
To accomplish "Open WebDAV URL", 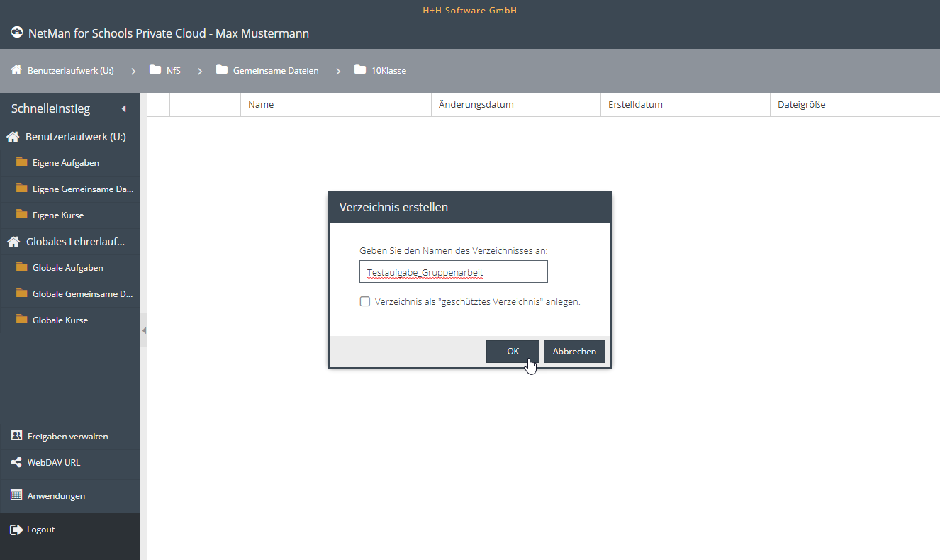I will [x=54, y=463].
